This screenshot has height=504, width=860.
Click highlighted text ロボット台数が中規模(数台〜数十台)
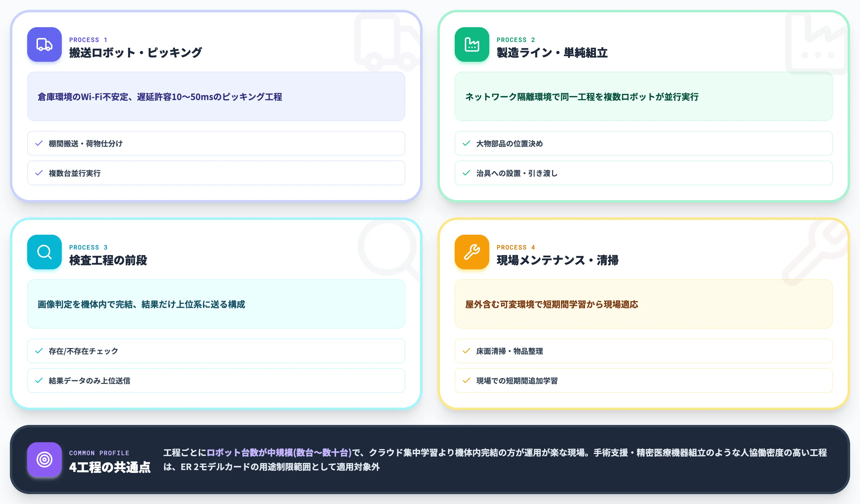[279, 452]
